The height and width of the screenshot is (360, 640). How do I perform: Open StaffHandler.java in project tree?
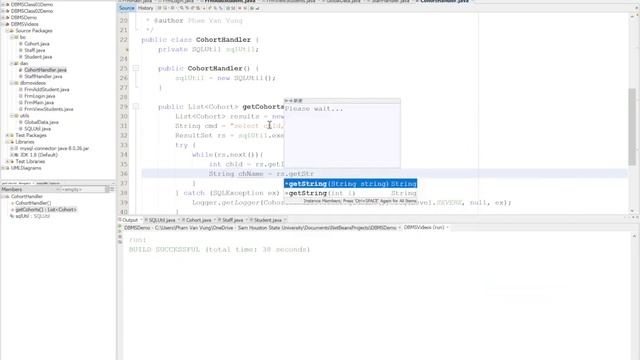(43, 76)
